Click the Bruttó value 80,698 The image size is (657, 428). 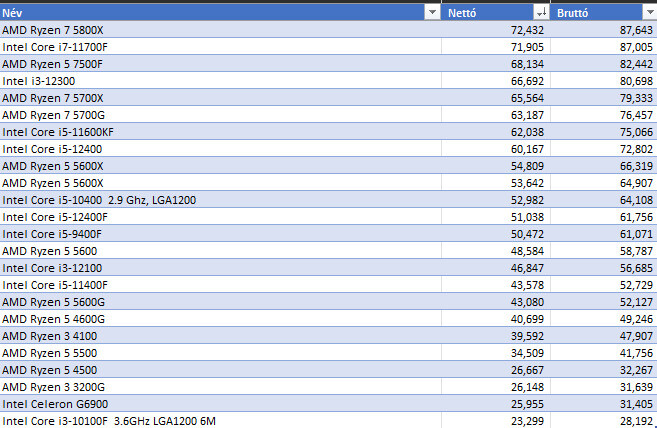pyautogui.click(x=636, y=81)
